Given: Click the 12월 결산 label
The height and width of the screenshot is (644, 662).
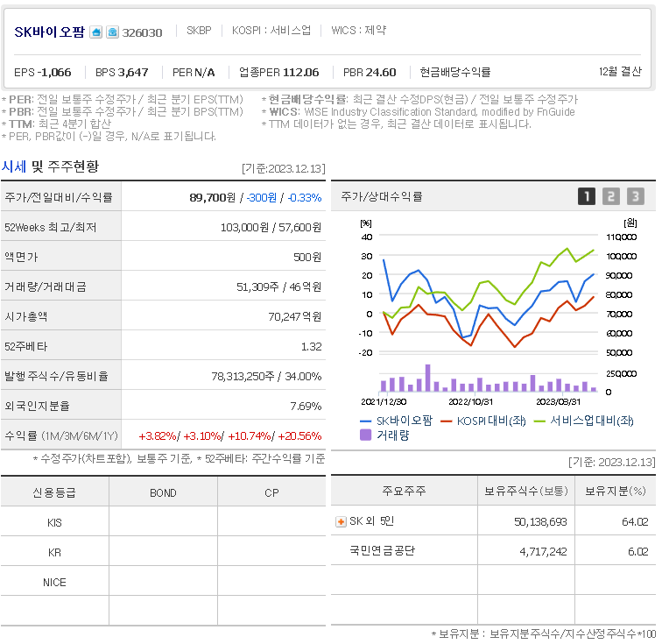Looking at the screenshot, I should pyautogui.click(x=620, y=72).
